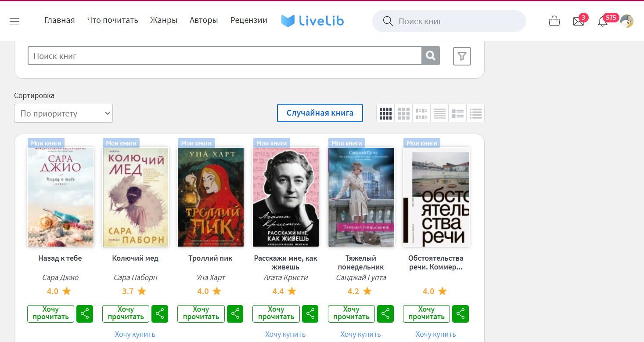Image resolution: width=644 pixels, height=342 pixels.
Task: Open author link Уна Харт
Action: coord(210,278)
